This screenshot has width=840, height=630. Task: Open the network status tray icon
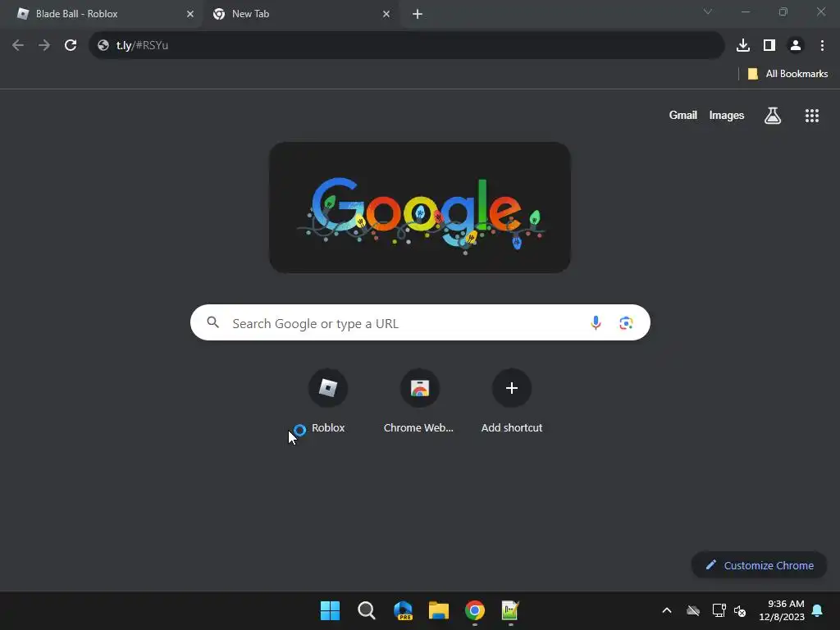point(719,610)
